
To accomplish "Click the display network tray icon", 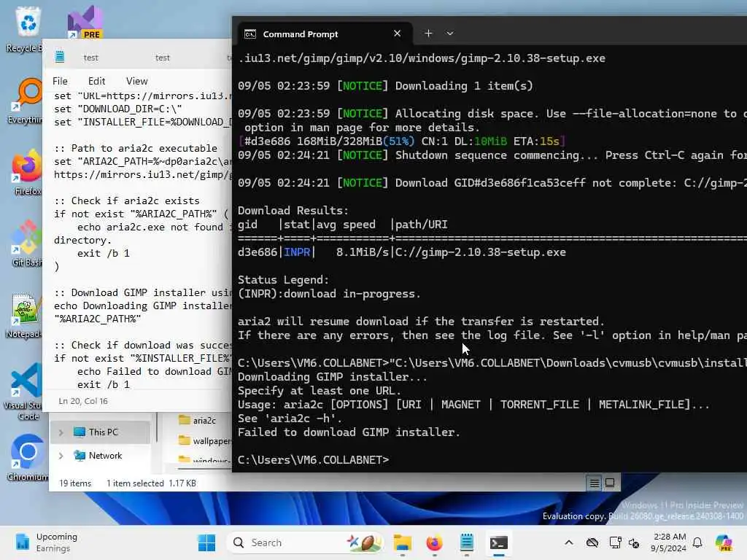I will click(615, 542).
